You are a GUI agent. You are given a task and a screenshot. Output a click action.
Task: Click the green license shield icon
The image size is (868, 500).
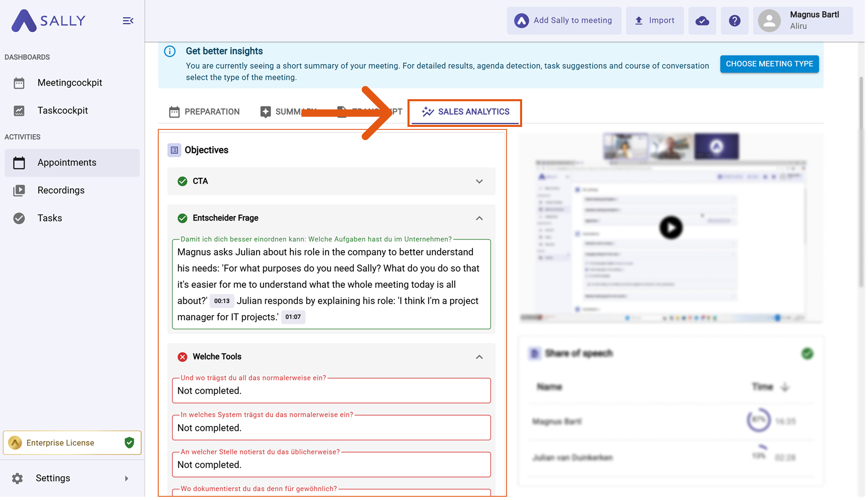click(x=129, y=442)
